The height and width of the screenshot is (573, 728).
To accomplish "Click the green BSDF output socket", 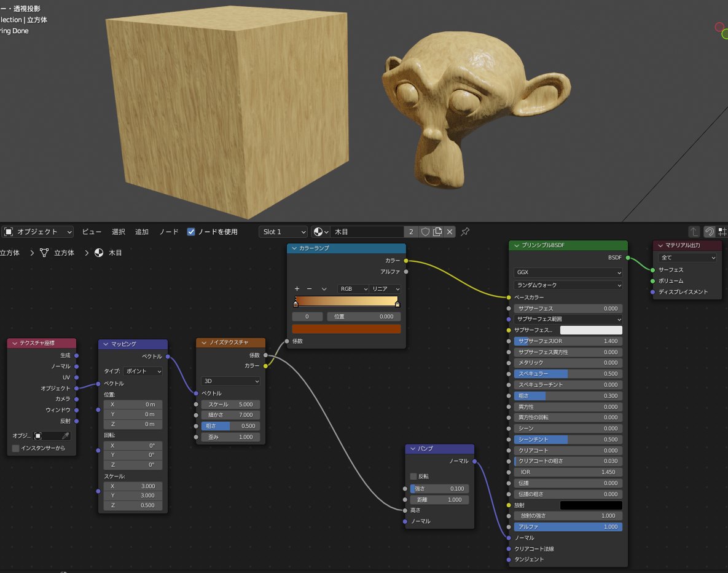I will tap(628, 258).
